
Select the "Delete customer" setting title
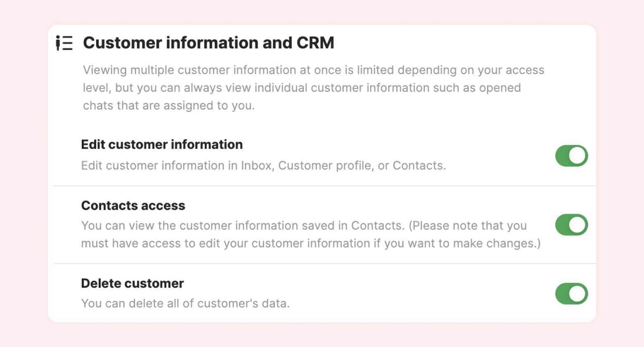tap(132, 283)
